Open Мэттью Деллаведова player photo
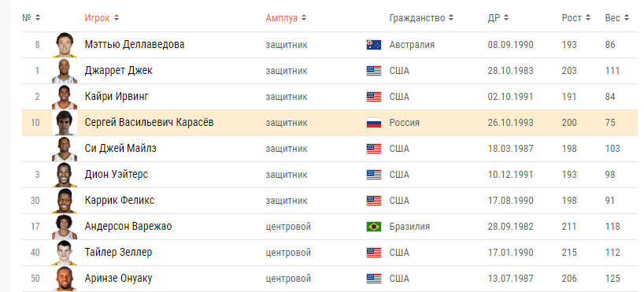 [x=65, y=45]
